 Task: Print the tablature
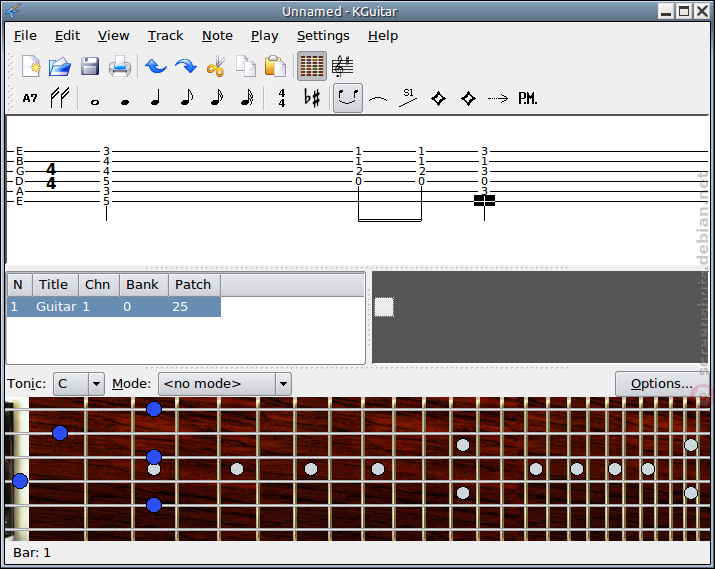[x=120, y=67]
